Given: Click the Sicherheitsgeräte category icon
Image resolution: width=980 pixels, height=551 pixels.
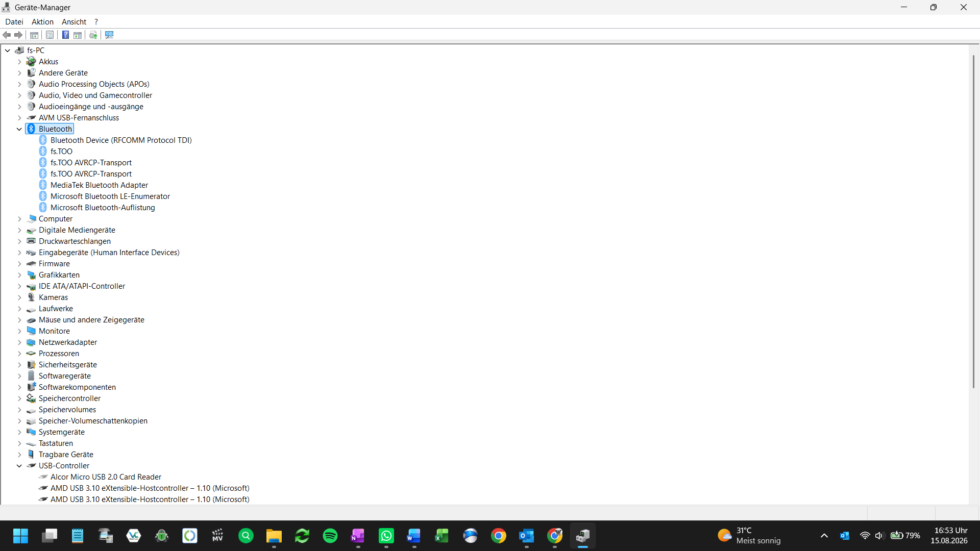Looking at the screenshot, I should pyautogui.click(x=31, y=364).
